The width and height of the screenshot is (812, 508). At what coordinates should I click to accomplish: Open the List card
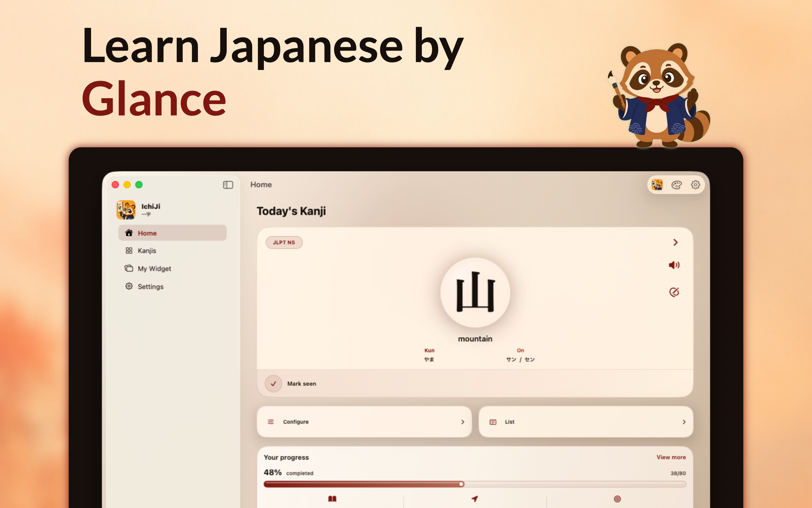tap(586, 422)
